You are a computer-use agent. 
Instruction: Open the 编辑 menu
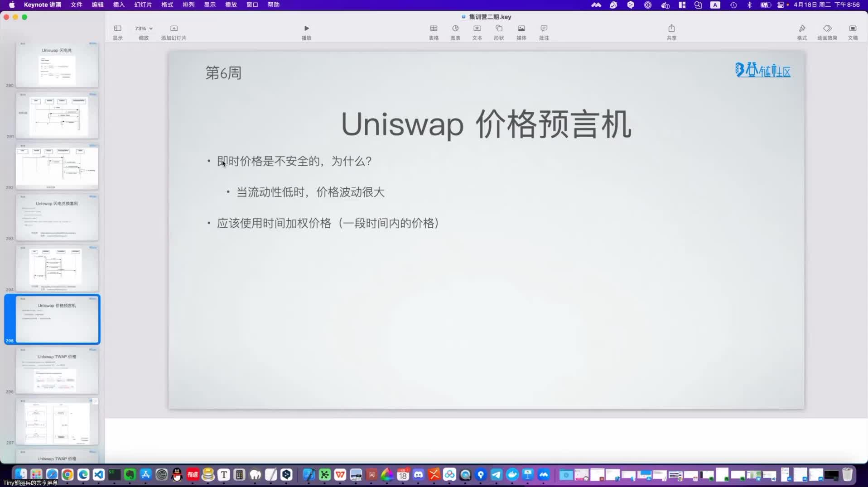pos(98,5)
